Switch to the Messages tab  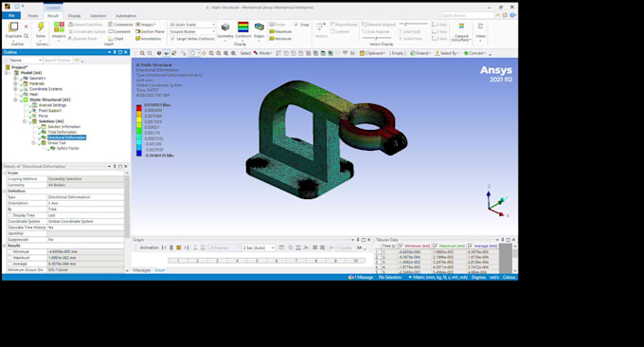(142, 270)
